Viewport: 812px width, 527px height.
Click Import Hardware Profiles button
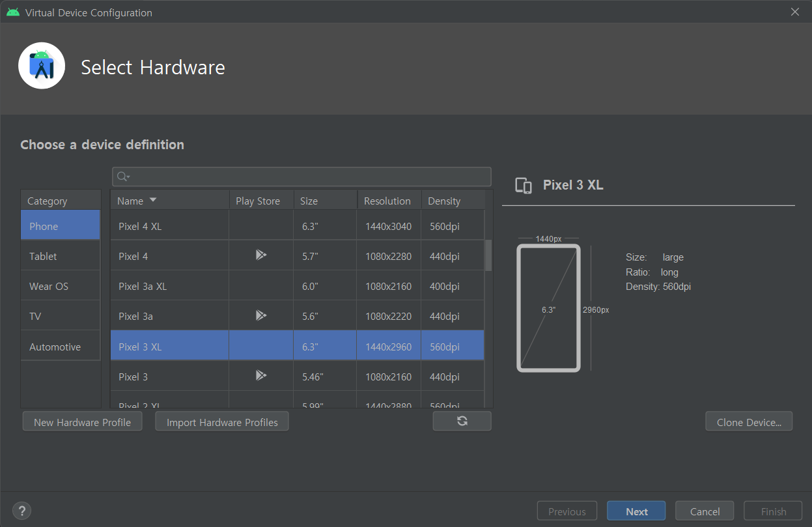point(222,422)
